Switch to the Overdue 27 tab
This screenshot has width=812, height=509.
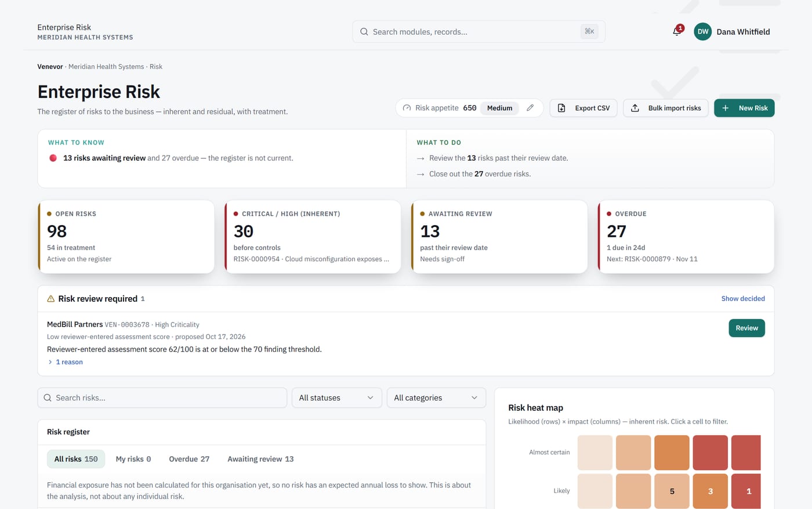189,459
